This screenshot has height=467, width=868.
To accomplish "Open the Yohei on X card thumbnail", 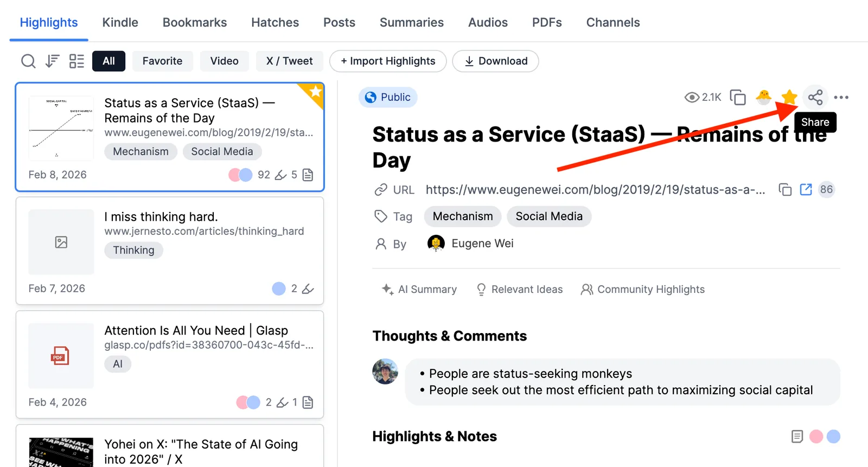I will click(61, 452).
